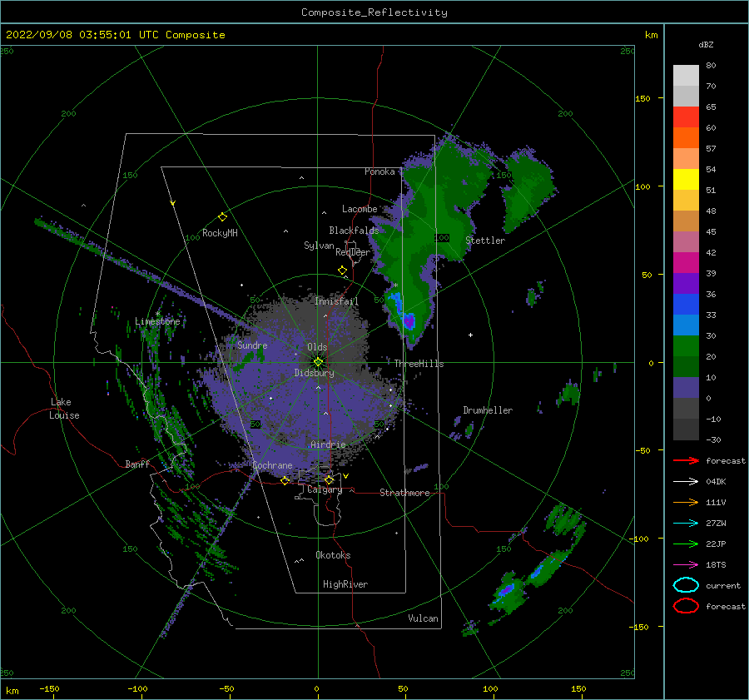Image resolution: width=749 pixels, height=700 pixels.
Task: Click the cyan current ellipse icon
Action: click(686, 585)
